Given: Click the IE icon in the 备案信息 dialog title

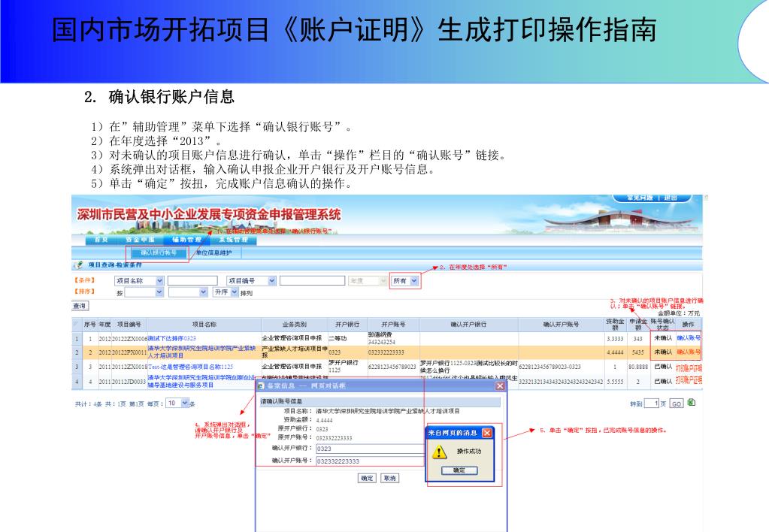Looking at the screenshot, I should 262,386.
